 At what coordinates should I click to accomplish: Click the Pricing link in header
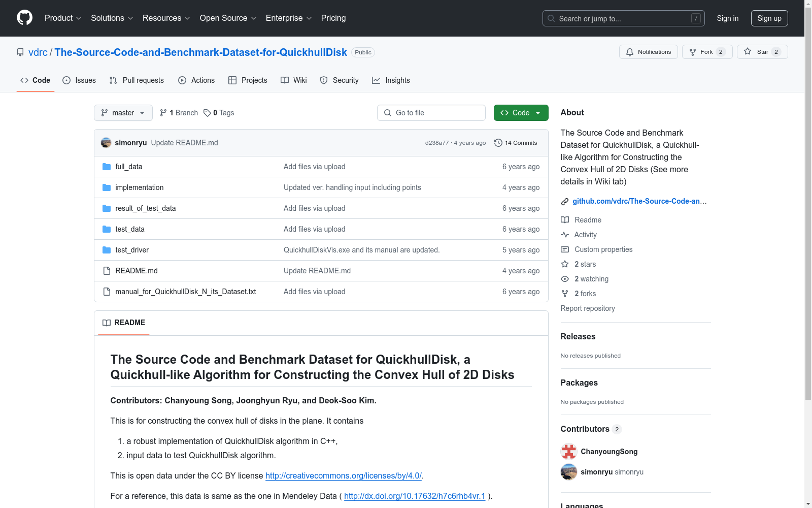pyautogui.click(x=333, y=18)
